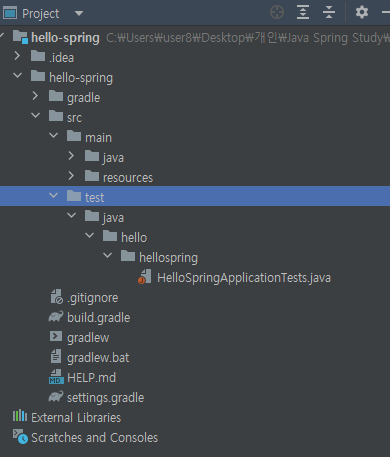Select the gradlew.bat file name
The image size is (390, 457).
(98, 358)
